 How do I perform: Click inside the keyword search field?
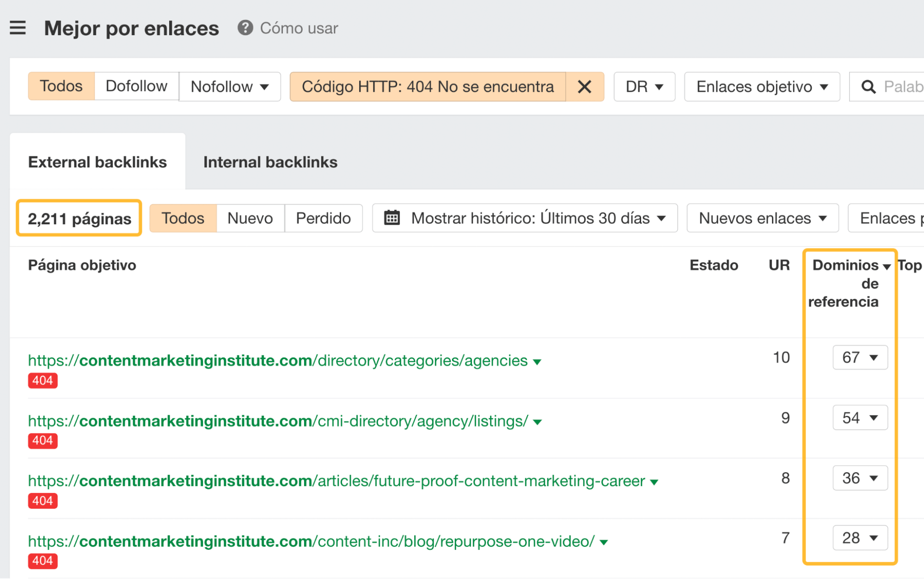901,86
